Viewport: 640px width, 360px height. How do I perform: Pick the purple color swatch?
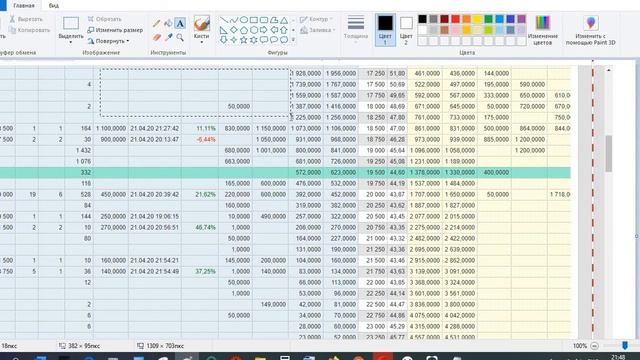pos(521,19)
